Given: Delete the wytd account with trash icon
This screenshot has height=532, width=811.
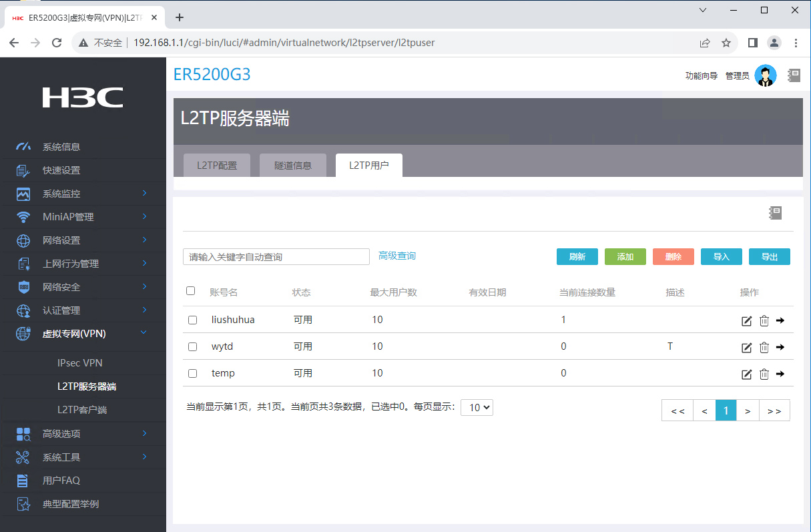Looking at the screenshot, I should click(764, 348).
